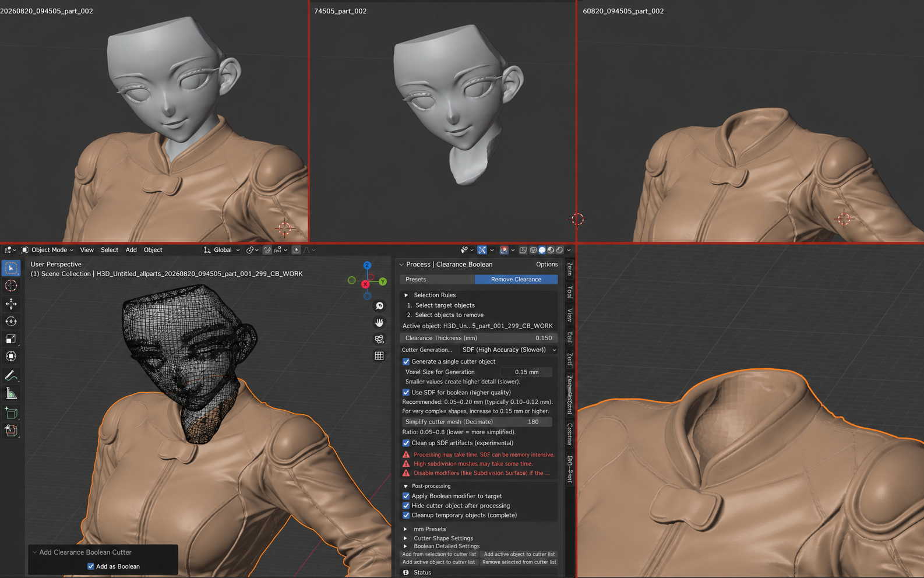Uncheck Cleanup temporary objects (complete)
This screenshot has height=578, width=924.
(x=406, y=515)
